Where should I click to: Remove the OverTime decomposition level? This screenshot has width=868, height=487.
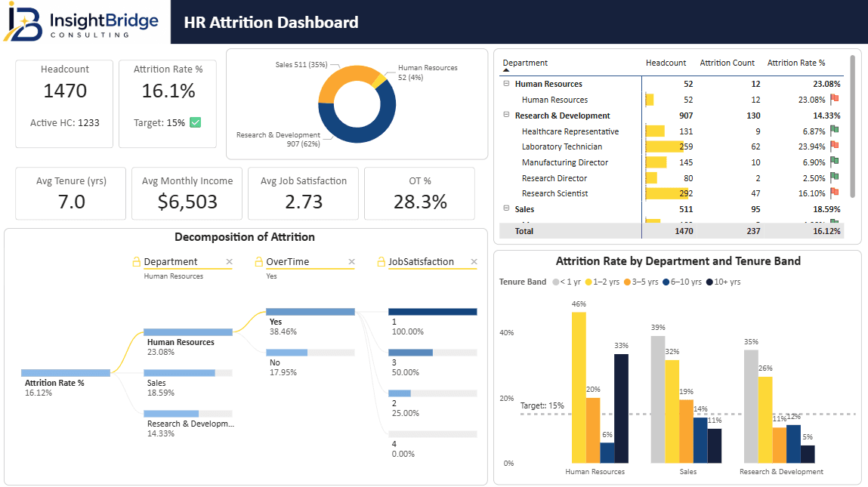coord(351,262)
